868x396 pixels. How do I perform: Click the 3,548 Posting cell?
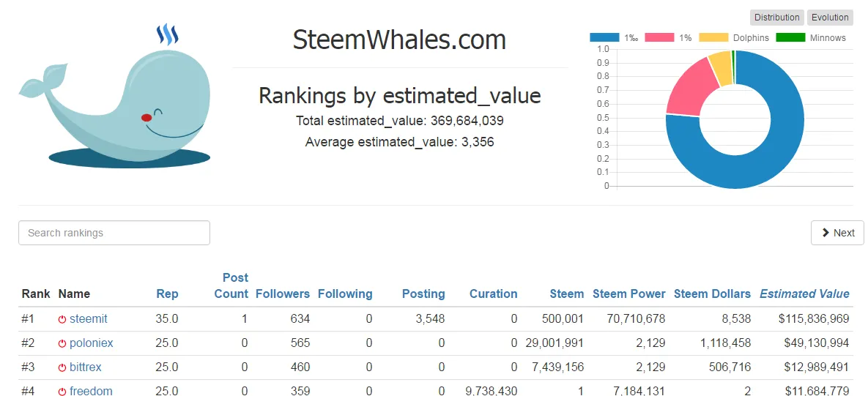(x=432, y=319)
